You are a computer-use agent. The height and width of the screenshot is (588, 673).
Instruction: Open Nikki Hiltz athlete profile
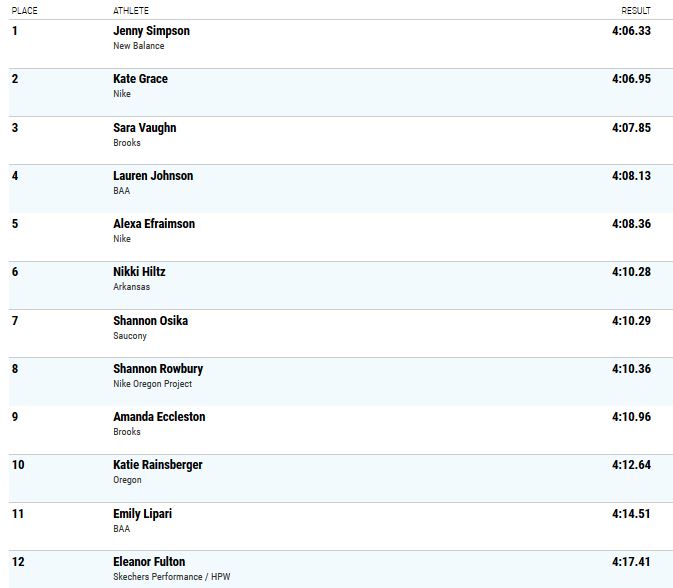pyautogui.click(x=139, y=272)
